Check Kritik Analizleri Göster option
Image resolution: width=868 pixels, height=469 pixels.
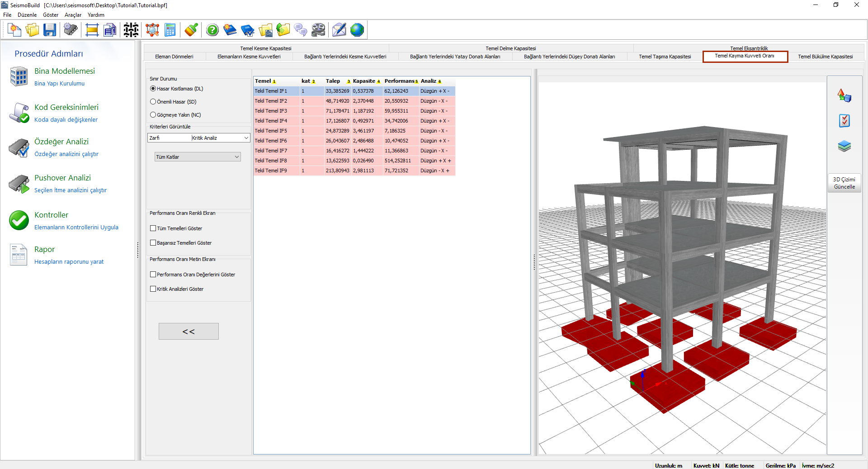click(153, 289)
